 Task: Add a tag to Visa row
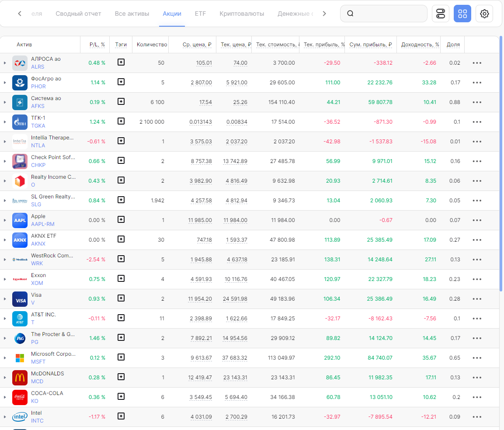121,298
